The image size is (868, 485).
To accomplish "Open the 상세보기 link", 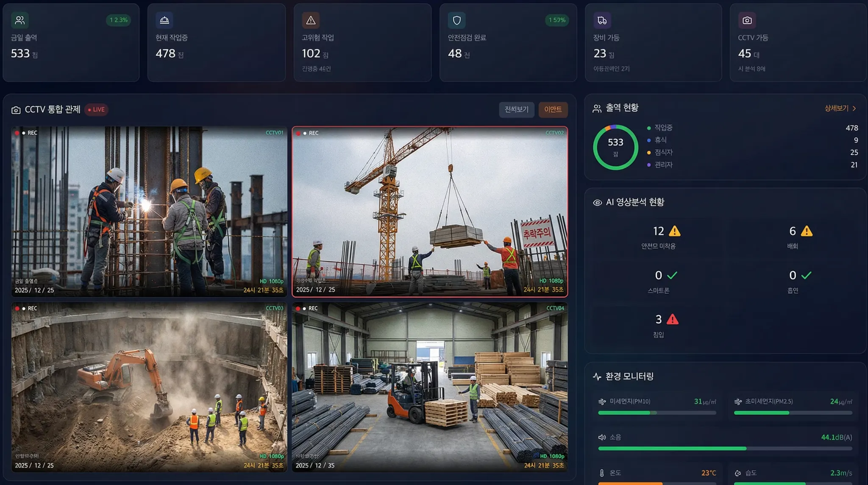I will click(836, 109).
